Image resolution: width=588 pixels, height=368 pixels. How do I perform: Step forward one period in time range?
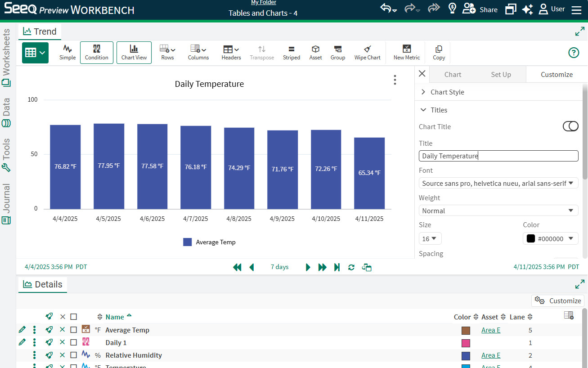click(x=308, y=267)
